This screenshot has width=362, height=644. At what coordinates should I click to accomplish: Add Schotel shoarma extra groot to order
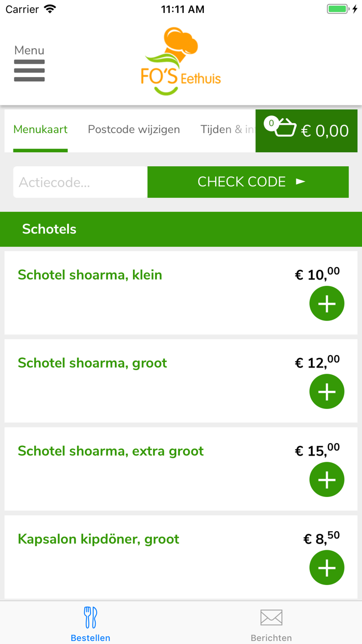tap(326, 479)
